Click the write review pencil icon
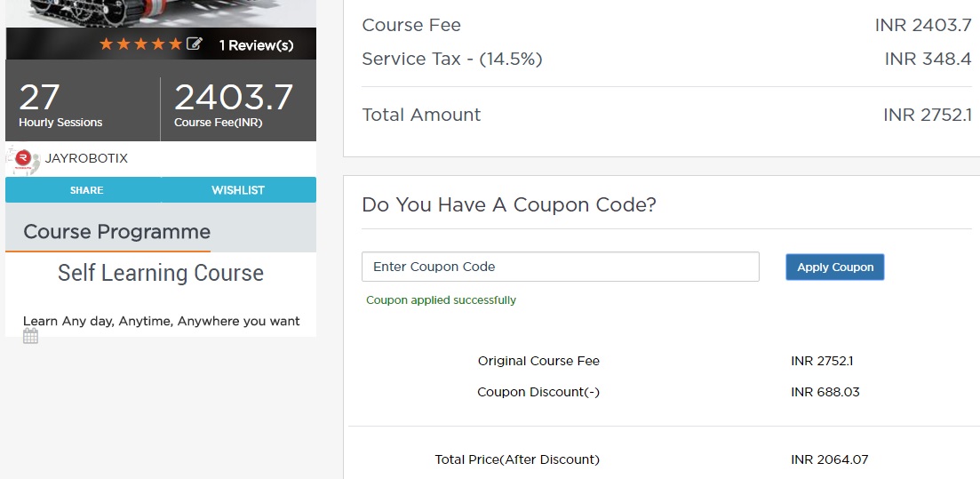Viewport: 980px width, 479px height. tap(195, 44)
